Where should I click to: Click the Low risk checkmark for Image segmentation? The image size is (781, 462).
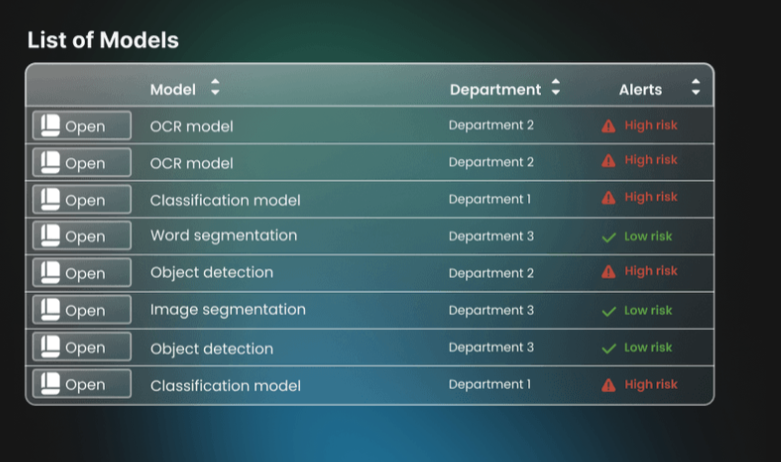point(608,311)
